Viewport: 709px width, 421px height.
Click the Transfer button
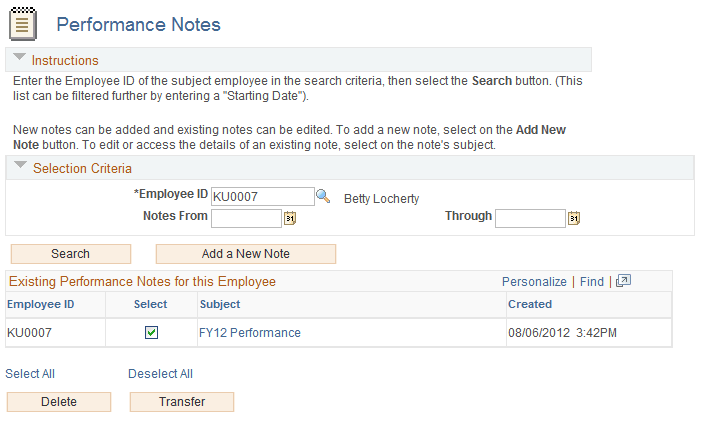pyautogui.click(x=181, y=402)
